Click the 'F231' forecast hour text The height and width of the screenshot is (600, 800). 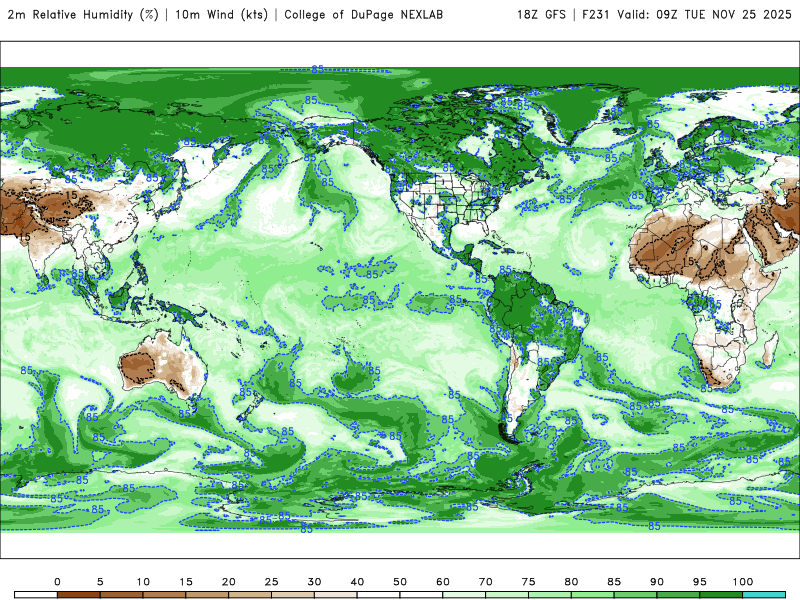pos(596,14)
